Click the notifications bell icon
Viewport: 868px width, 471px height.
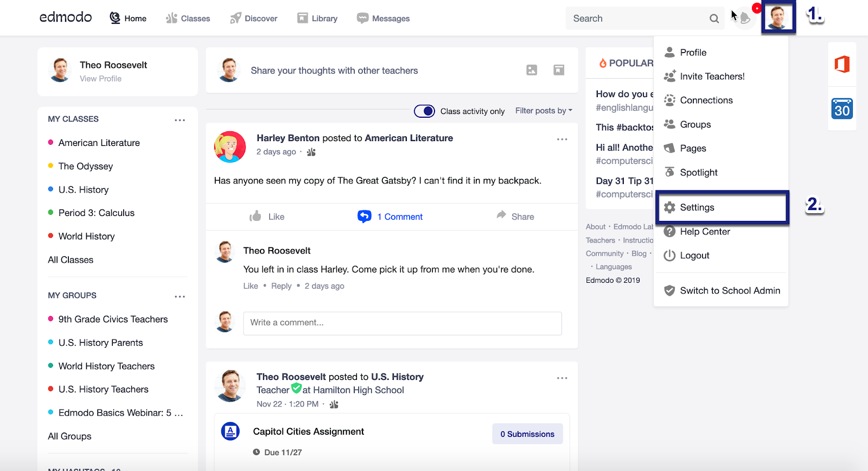tap(745, 18)
